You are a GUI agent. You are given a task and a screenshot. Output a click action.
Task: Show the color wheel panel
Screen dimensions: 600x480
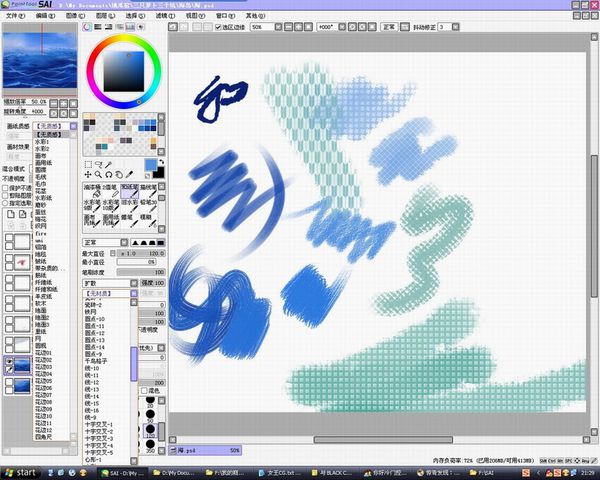coord(88,27)
